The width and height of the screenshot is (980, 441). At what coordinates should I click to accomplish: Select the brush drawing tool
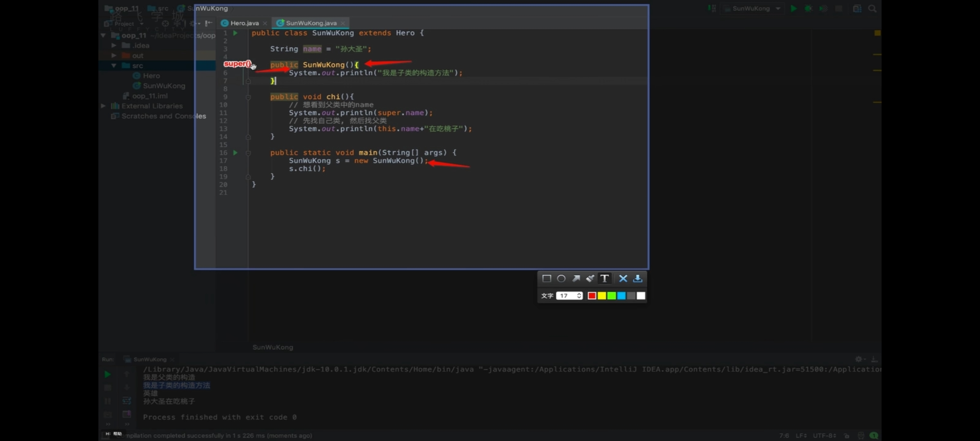590,278
